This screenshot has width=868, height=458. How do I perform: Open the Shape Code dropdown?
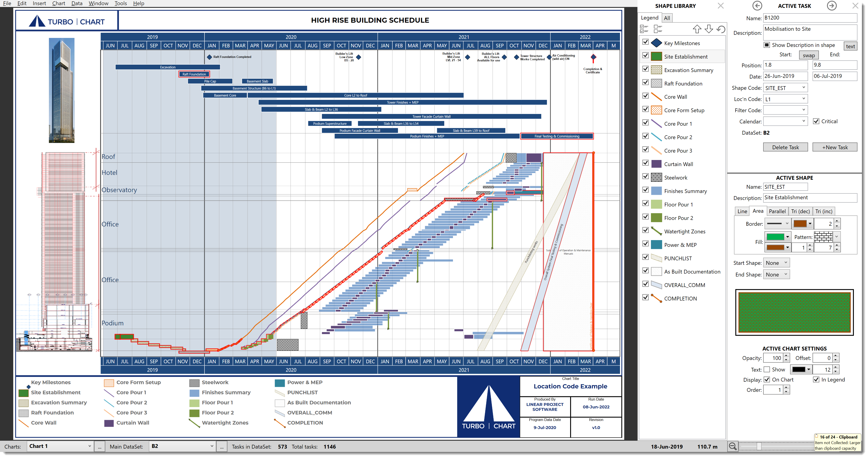[804, 88]
